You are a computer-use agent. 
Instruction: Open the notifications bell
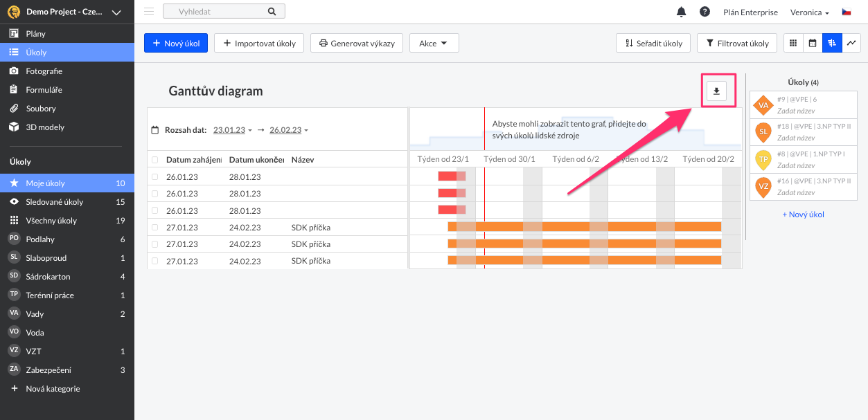click(x=682, y=12)
